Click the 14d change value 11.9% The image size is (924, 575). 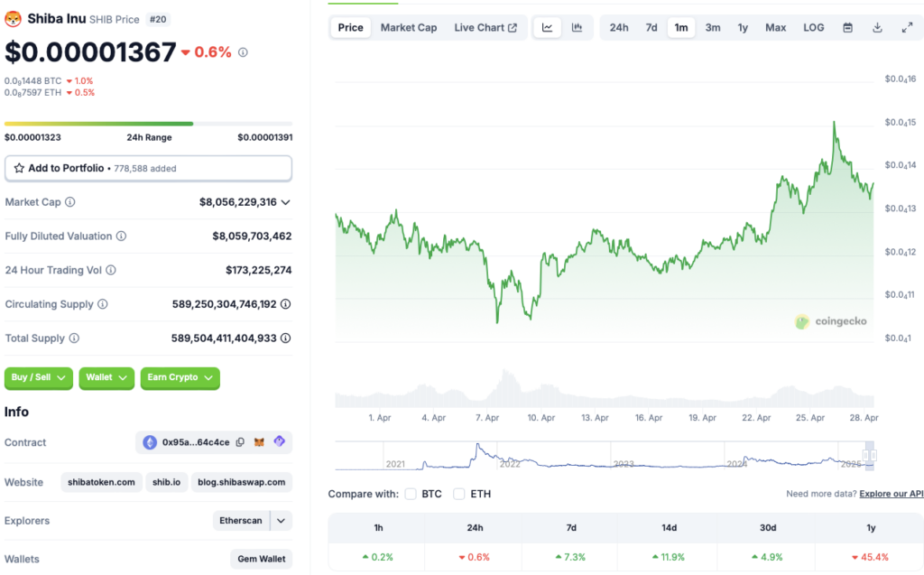click(x=669, y=557)
